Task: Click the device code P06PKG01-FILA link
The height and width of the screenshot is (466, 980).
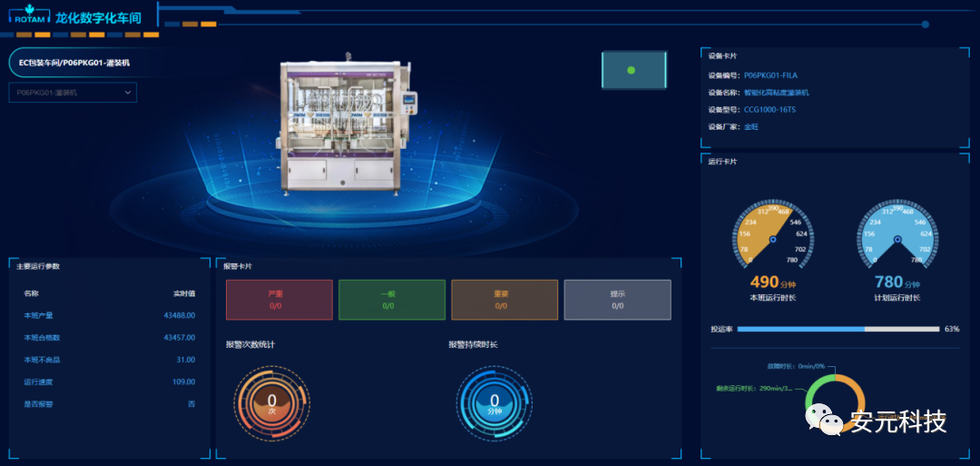Action: click(x=770, y=75)
